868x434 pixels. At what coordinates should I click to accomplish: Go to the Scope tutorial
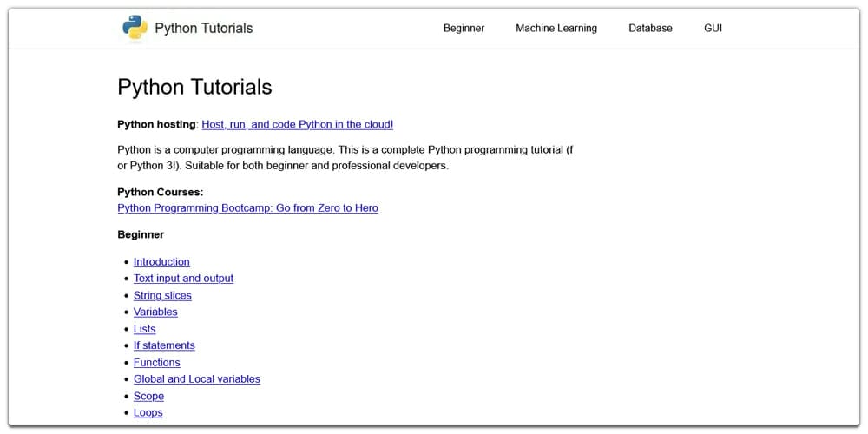click(148, 397)
